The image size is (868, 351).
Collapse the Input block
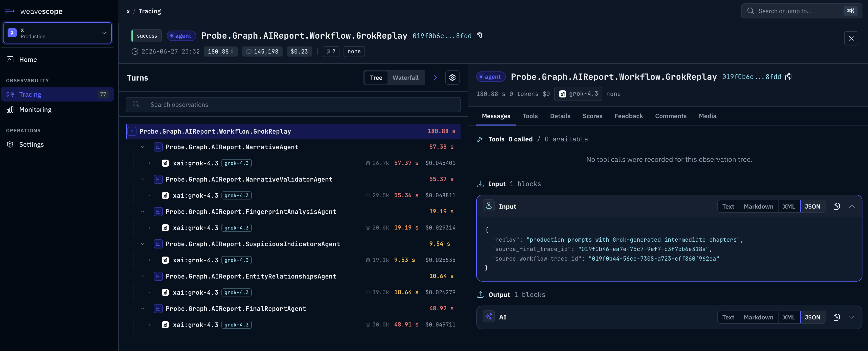coord(852,207)
